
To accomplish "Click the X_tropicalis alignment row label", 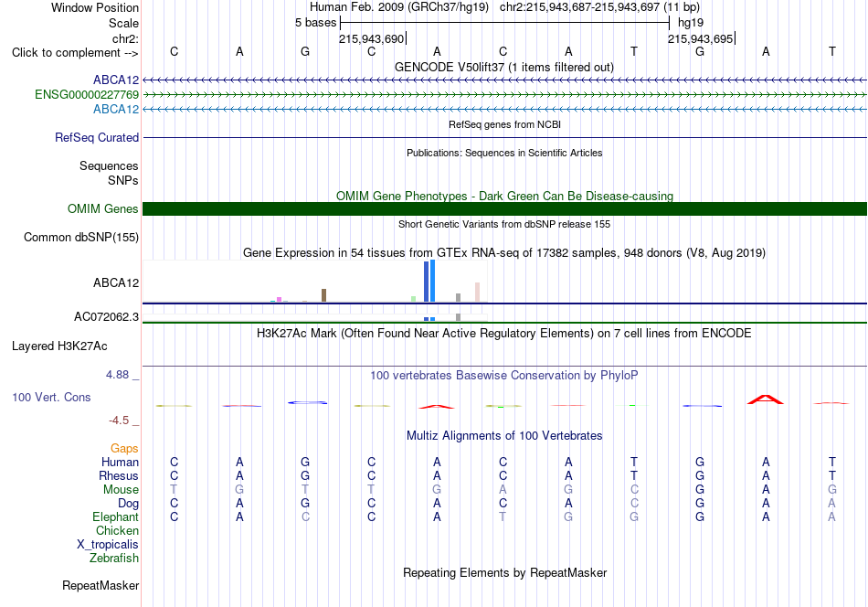I will tap(108, 545).
